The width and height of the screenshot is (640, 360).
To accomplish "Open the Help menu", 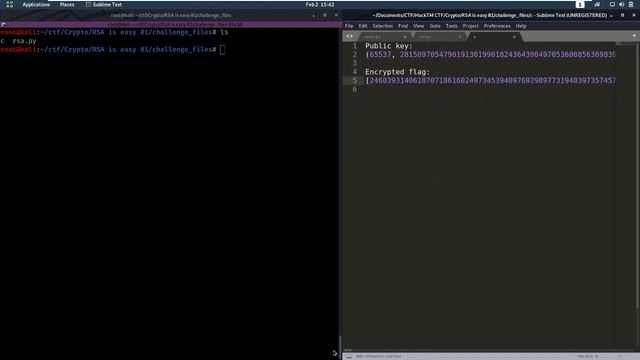I will pyautogui.click(x=521, y=26).
